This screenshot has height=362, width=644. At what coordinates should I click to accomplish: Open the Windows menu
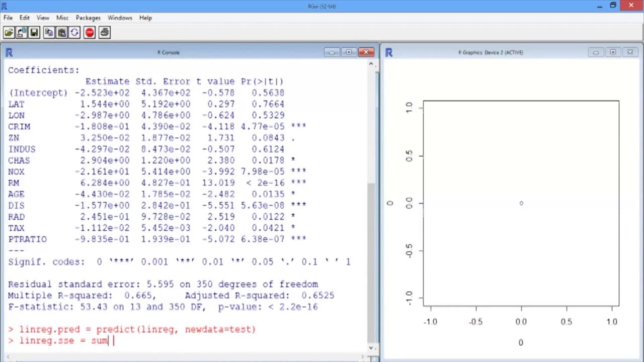coord(120,18)
